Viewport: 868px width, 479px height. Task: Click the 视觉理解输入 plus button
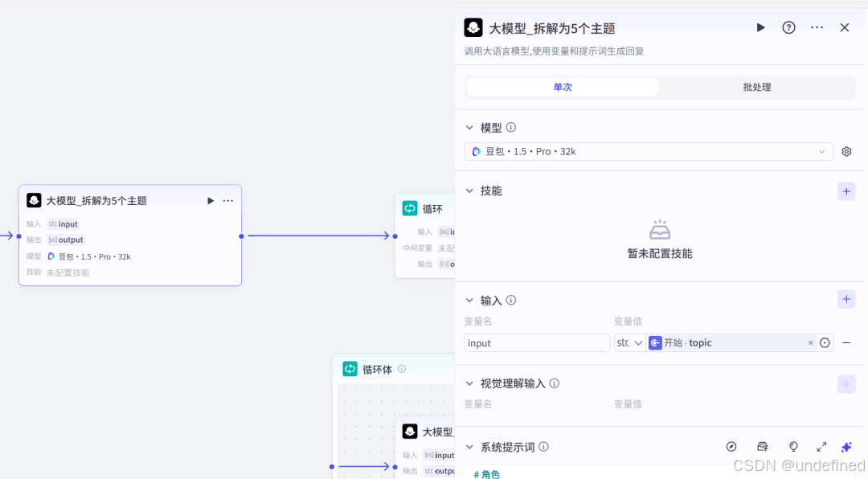tap(846, 384)
